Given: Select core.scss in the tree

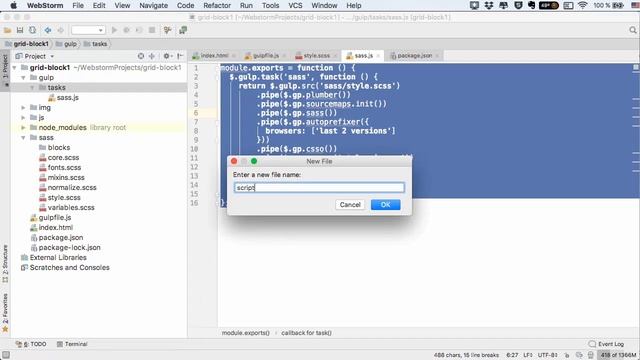Looking at the screenshot, I should (59, 158).
